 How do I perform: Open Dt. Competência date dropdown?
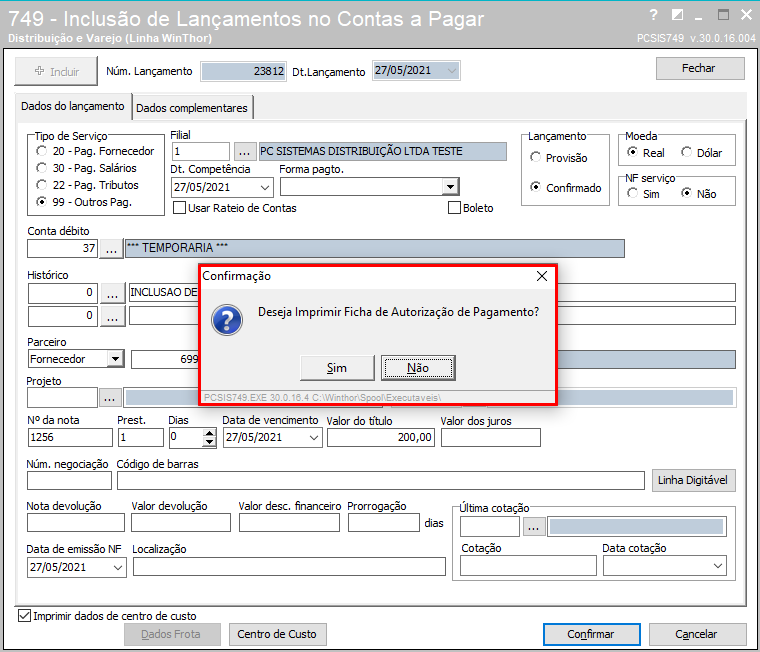coord(265,188)
